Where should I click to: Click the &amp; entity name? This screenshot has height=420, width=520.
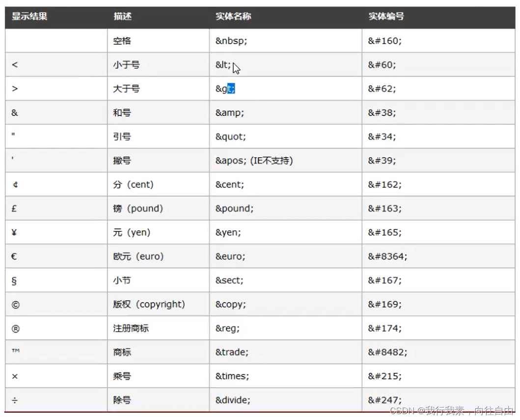pyautogui.click(x=229, y=113)
